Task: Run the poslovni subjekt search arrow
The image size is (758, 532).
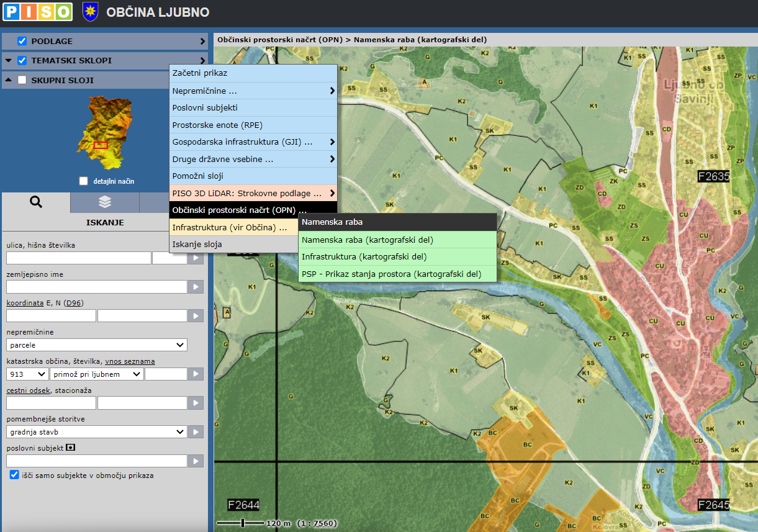Action: (x=196, y=461)
